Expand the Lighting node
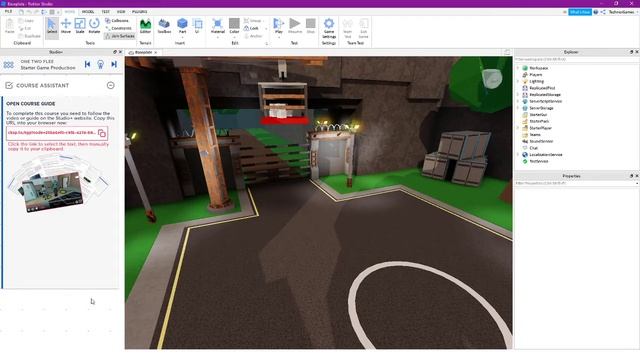The height and width of the screenshot is (360, 640). (x=518, y=81)
